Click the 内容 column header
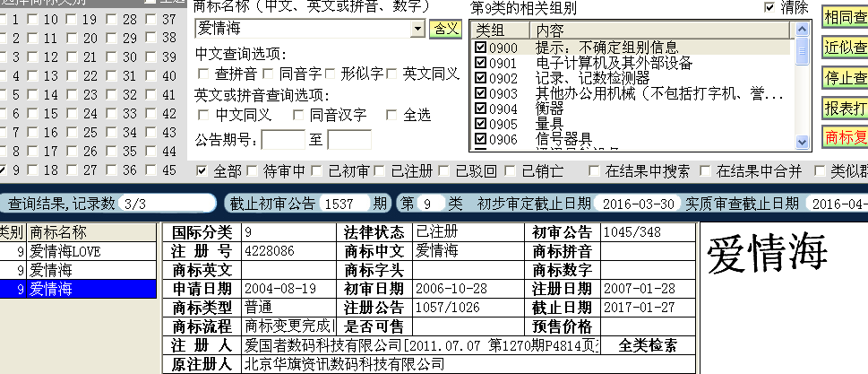This screenshot has width=868, height=374. pyautogui.click(x=661, y=30)
